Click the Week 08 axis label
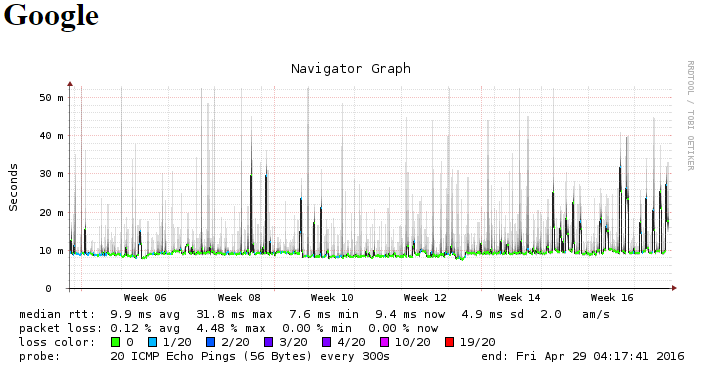 239,297
